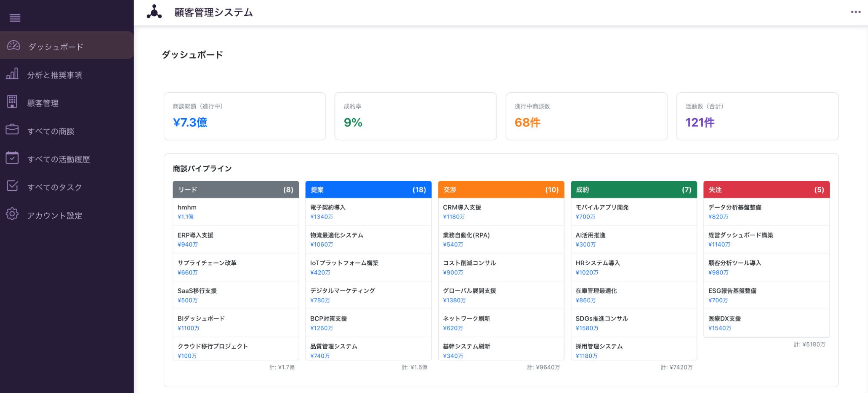868x393 pixels.
Task: Open the ネットワーク刷新 deal
Action: pos(501,323)
